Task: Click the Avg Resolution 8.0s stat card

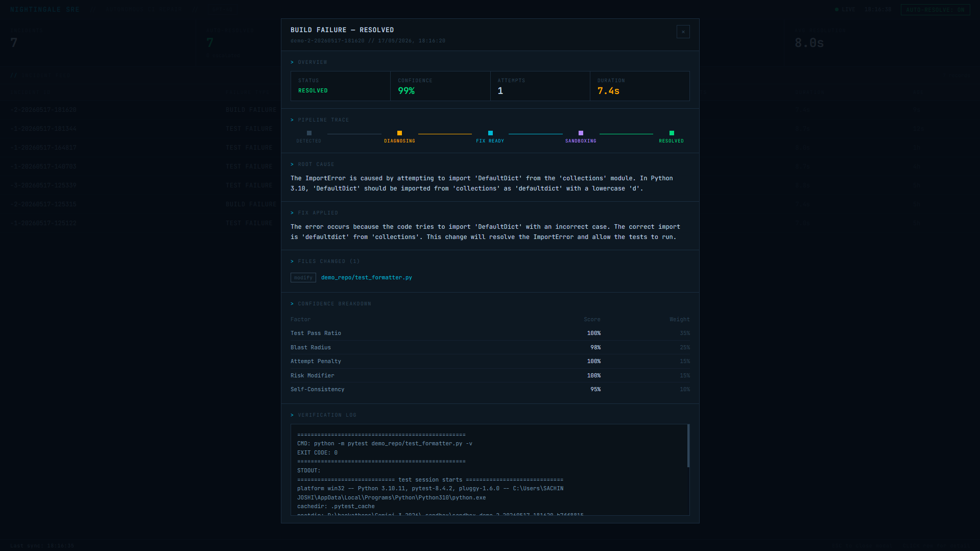Action: coord(882,43)
